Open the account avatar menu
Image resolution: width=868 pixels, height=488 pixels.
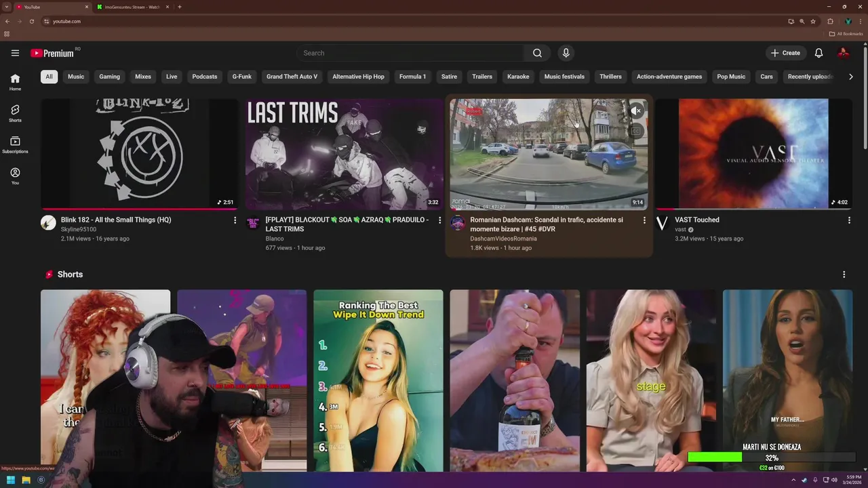click(x=844, y=53)
